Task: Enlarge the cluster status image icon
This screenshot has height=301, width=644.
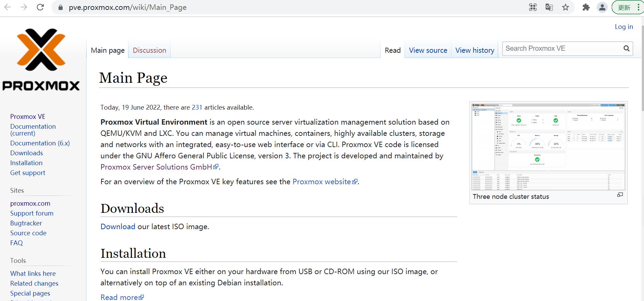Action: point(620,195)
